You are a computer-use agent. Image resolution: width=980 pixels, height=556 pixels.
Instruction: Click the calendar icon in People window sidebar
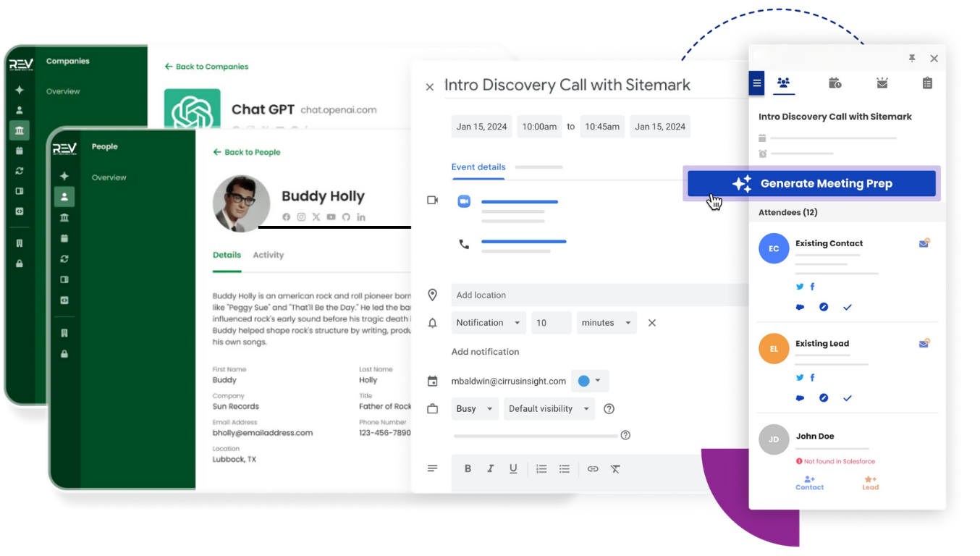(64, 238)
